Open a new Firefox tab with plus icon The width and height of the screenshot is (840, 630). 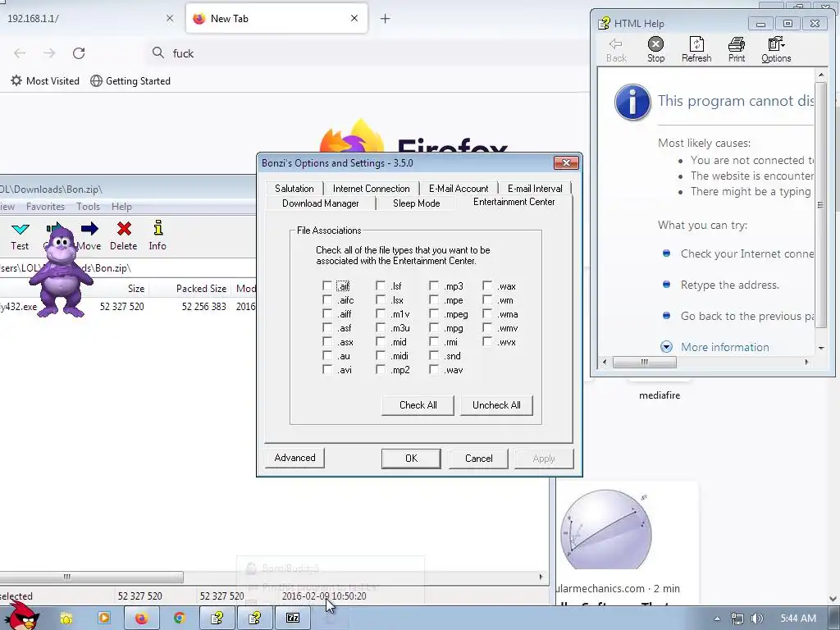(x=386, y=19)
